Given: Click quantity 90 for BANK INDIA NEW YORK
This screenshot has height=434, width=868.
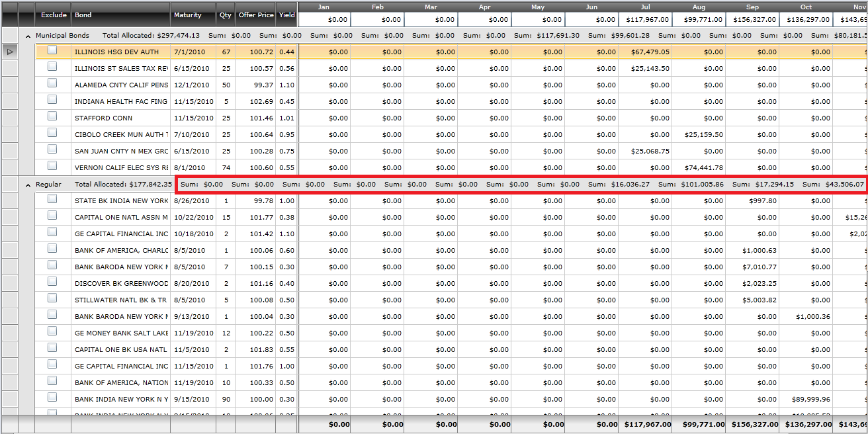Looking at the screenshot, I should (x=226, y=400).
